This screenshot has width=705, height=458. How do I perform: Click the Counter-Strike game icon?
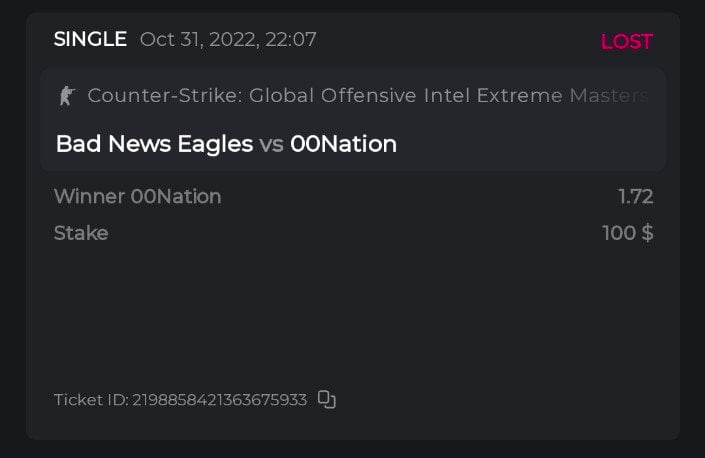pos(67,96)
